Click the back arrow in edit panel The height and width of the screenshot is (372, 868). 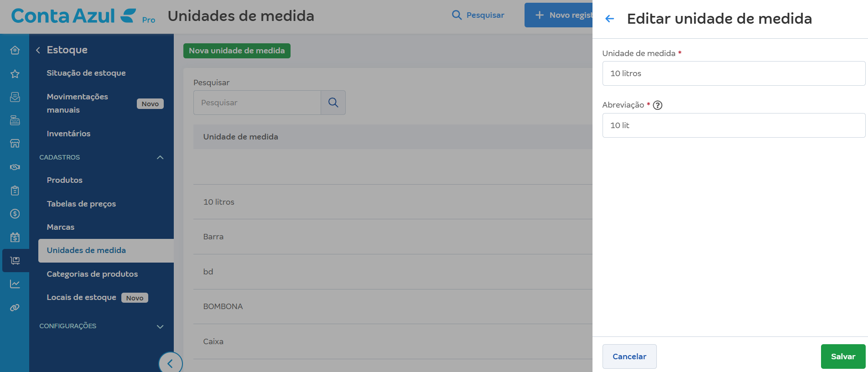point(609,19)
